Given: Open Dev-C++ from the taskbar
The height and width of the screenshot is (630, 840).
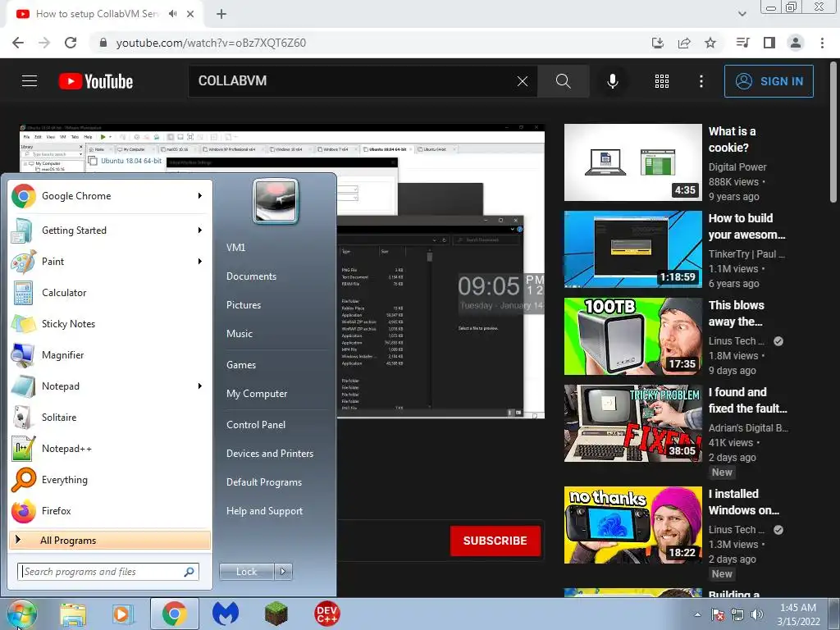Looking at the screenshot, I should point(326,614).
